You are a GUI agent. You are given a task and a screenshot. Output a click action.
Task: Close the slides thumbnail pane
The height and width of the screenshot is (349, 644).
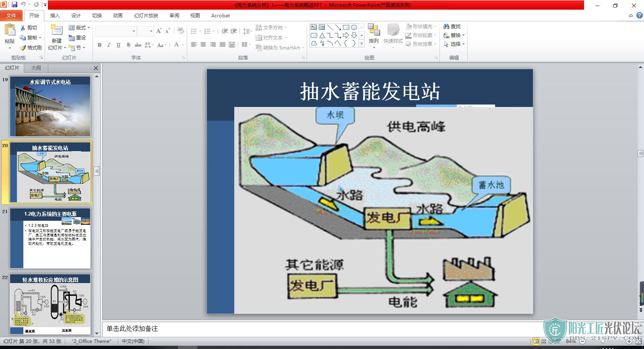96,68
